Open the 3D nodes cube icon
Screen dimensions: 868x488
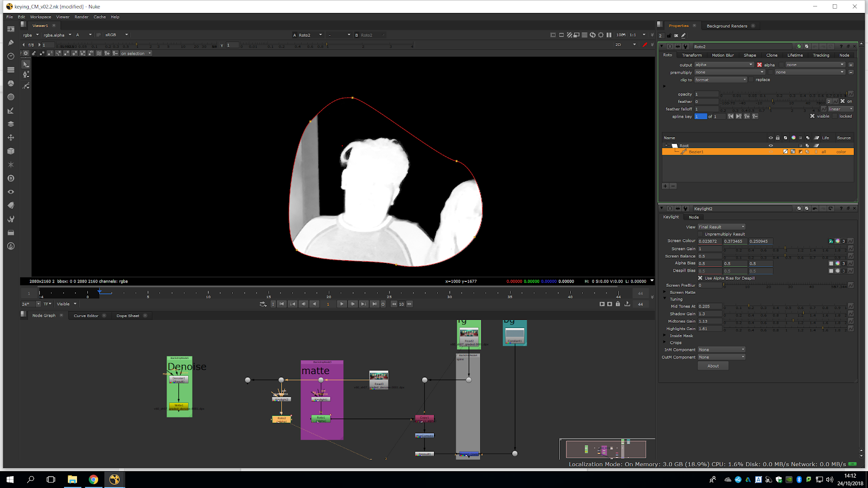[10, 151]
